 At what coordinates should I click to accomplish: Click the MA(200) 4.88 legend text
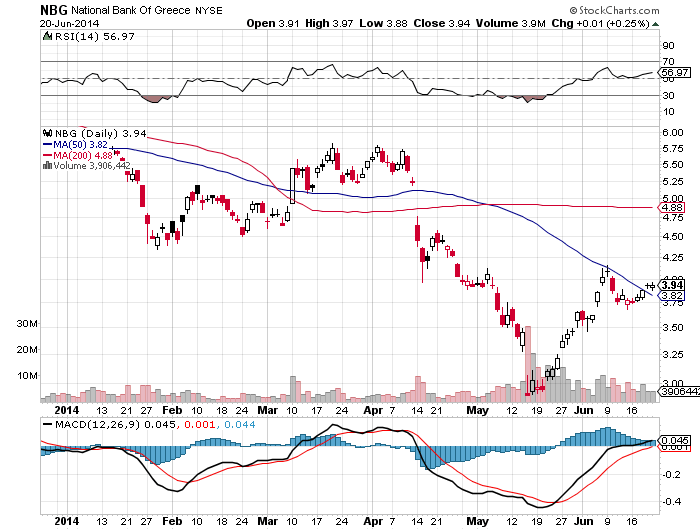point(83,155)
